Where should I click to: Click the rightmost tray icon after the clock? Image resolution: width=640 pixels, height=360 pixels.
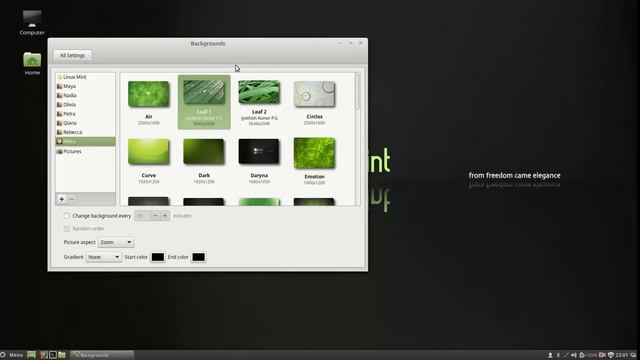click(633, 355)
